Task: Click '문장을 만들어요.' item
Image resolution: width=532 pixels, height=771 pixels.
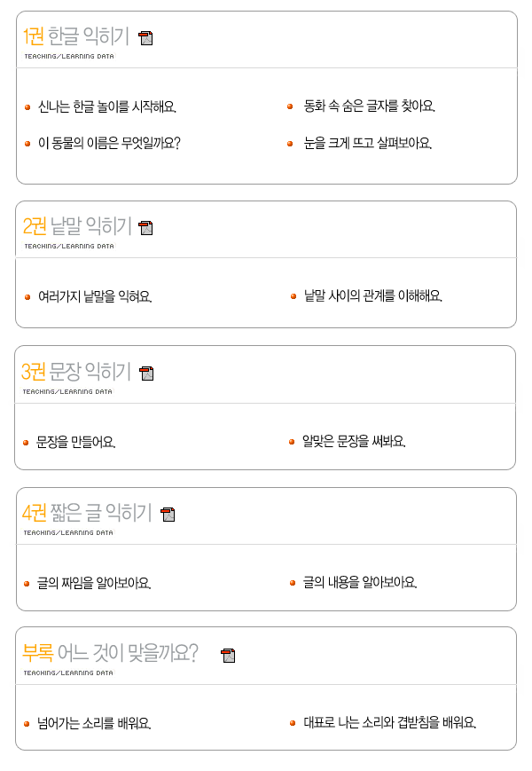Action: [75, 442]
